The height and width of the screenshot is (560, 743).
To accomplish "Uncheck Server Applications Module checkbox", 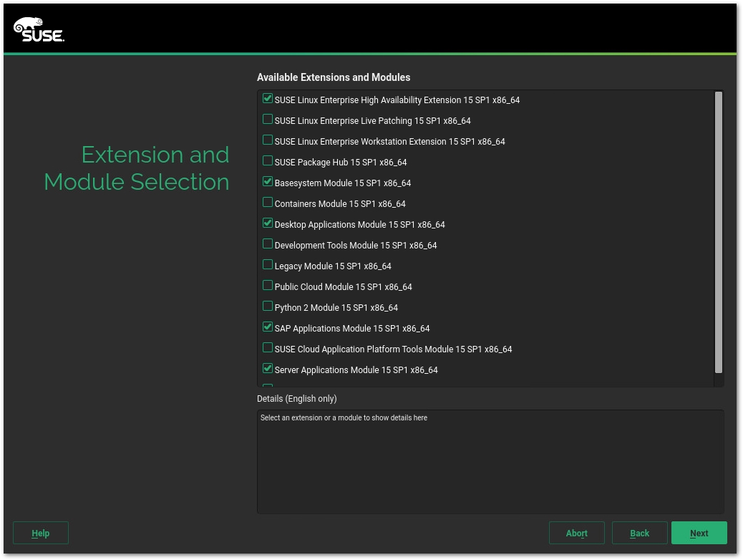I will [x=268, y=368].
